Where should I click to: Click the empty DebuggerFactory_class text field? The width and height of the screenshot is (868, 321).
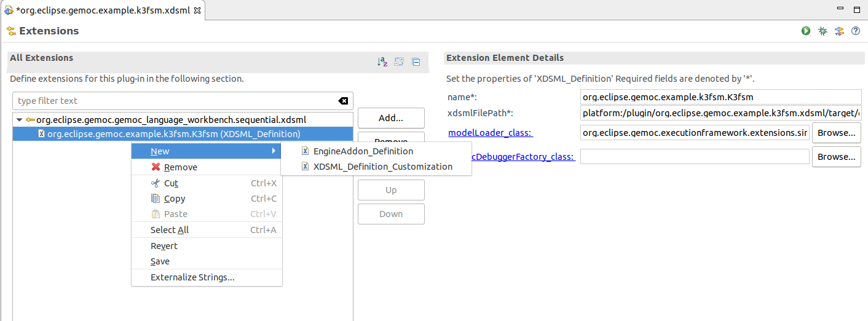point(695,157)
